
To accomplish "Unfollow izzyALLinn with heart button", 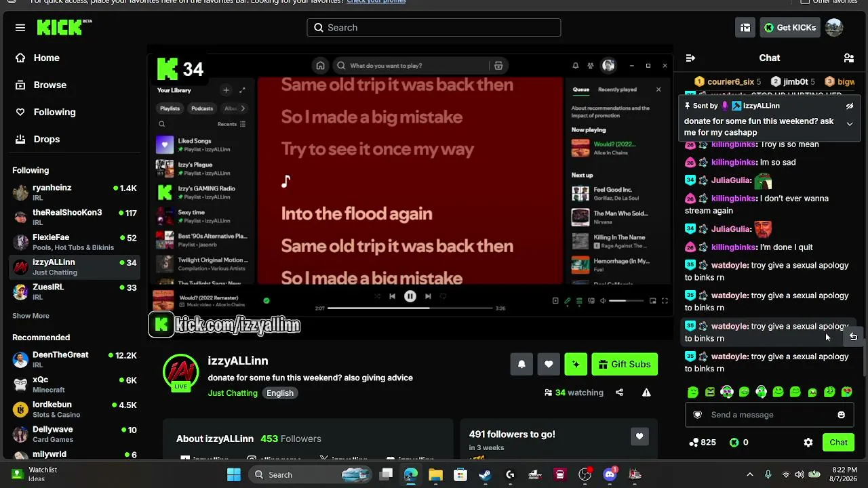I will 549,364.
